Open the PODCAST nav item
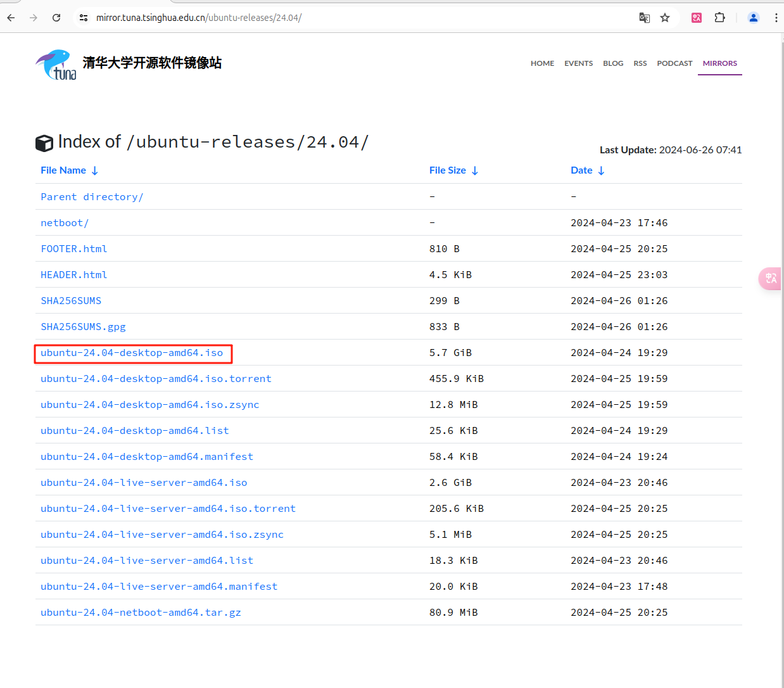The width and height of the screenshot is (784, 688). click(x=674, y=63)
